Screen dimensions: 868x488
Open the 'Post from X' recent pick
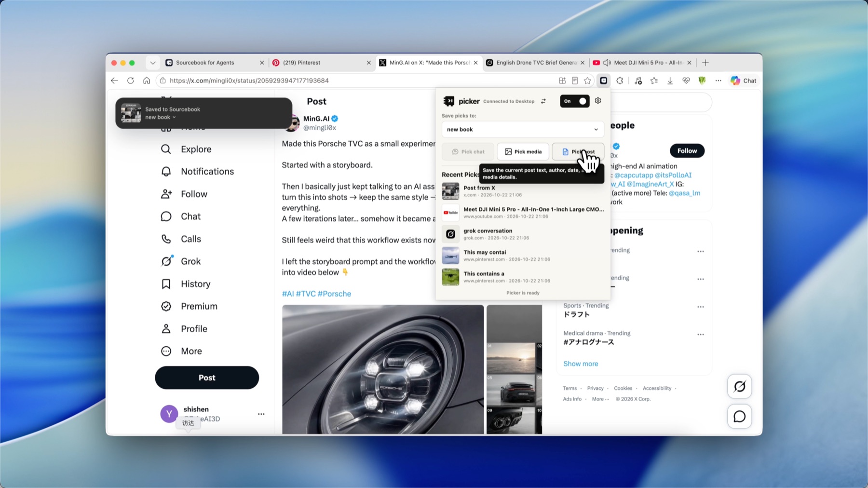[523, 191]
